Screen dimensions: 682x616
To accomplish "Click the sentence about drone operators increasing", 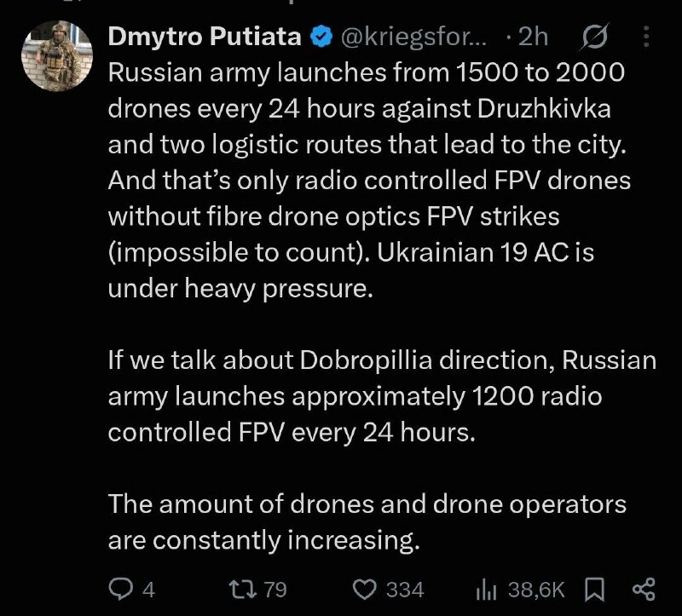I will (x=367, y=522).
